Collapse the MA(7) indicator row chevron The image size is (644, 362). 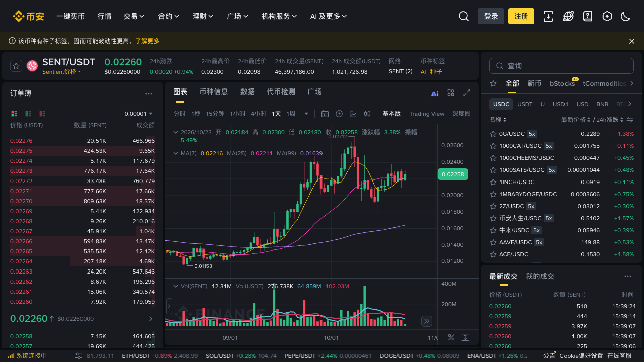coord(175,153)
